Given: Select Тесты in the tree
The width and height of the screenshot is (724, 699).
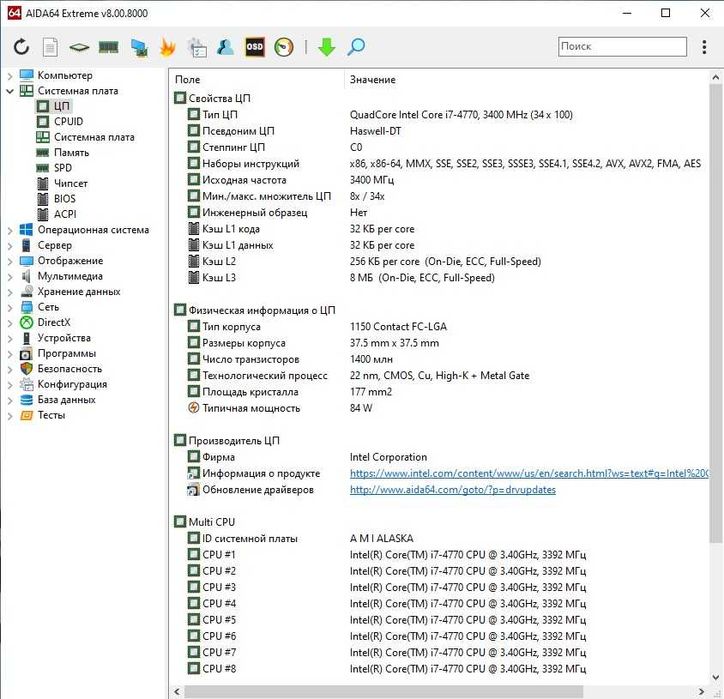Looking at the screenshot, I should [43, 415].
